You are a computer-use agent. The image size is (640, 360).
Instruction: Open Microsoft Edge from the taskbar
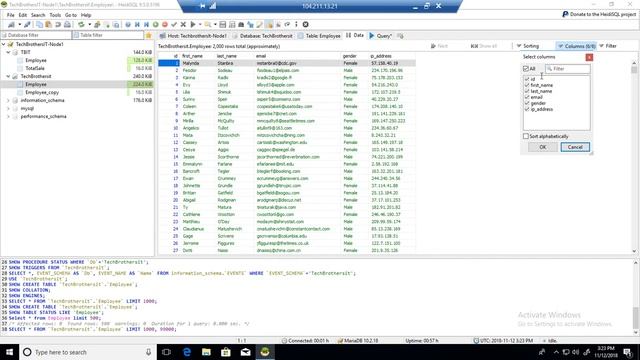[187, 352]
